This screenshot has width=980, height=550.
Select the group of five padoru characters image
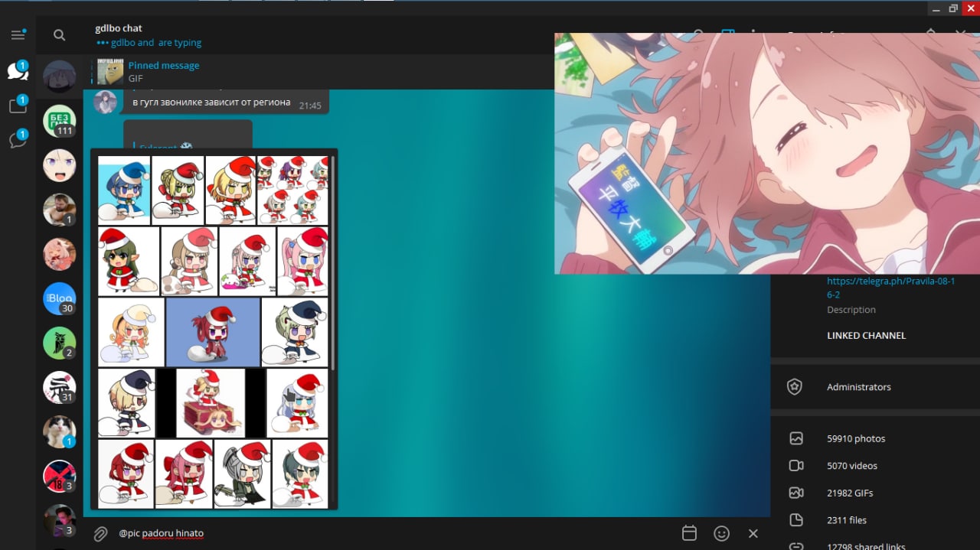(x=292, y=190)
